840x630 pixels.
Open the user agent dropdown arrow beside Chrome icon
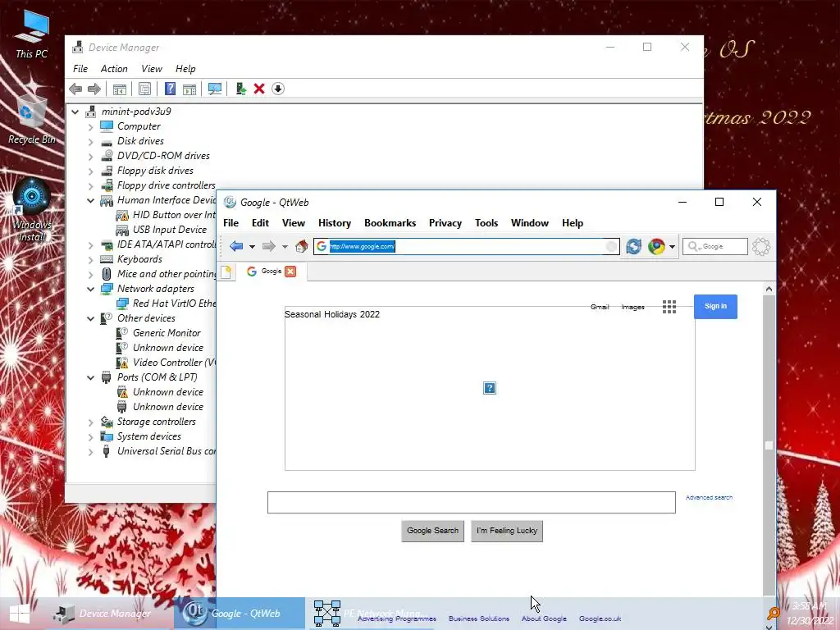[x=672, y=247]
